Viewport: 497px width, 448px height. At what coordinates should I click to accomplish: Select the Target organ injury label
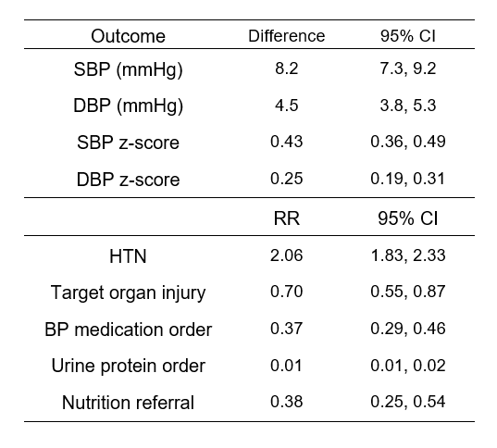tap(128, 292)
